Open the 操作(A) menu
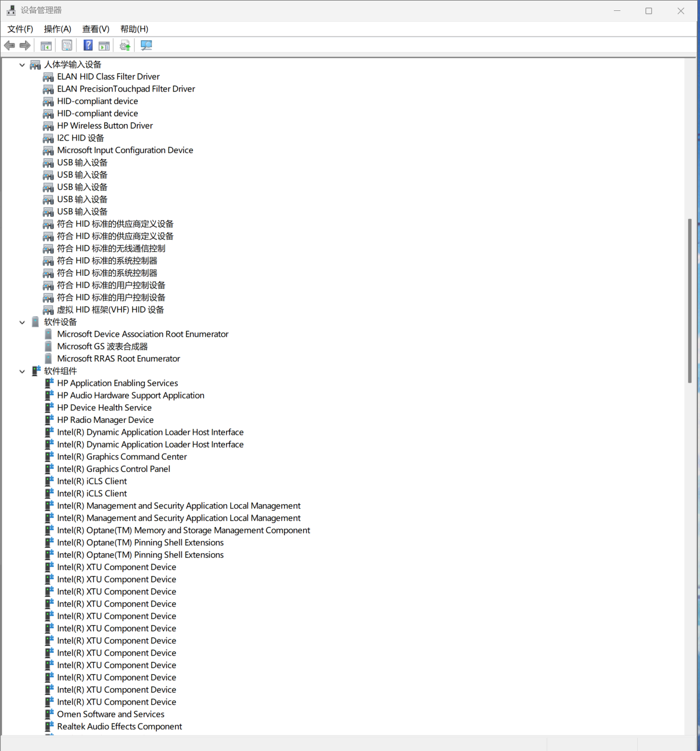 tap(58, 29)
